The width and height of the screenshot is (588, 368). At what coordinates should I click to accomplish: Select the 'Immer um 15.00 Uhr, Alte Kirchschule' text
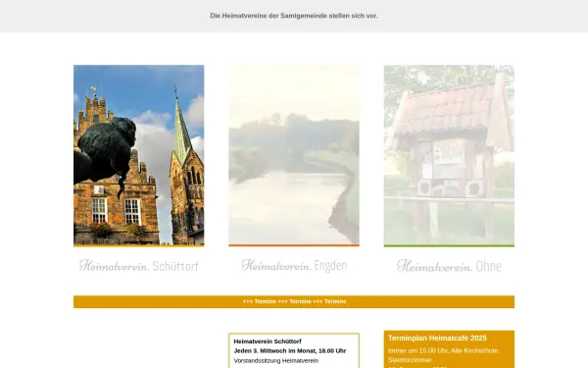click(x=444, y=350)
